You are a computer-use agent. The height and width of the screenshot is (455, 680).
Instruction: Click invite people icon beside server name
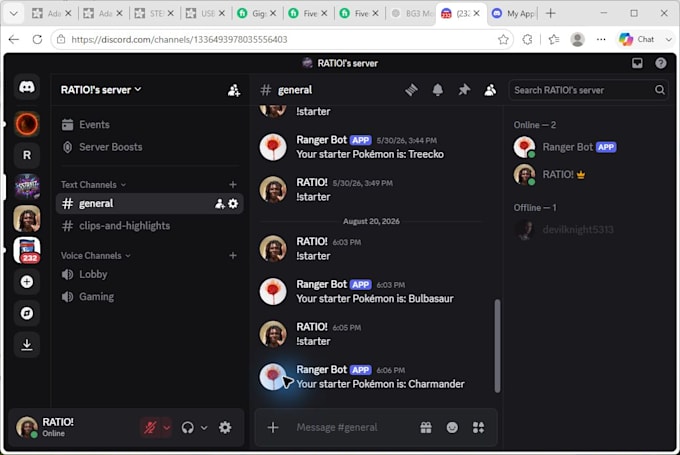click(x=234, y=90)
